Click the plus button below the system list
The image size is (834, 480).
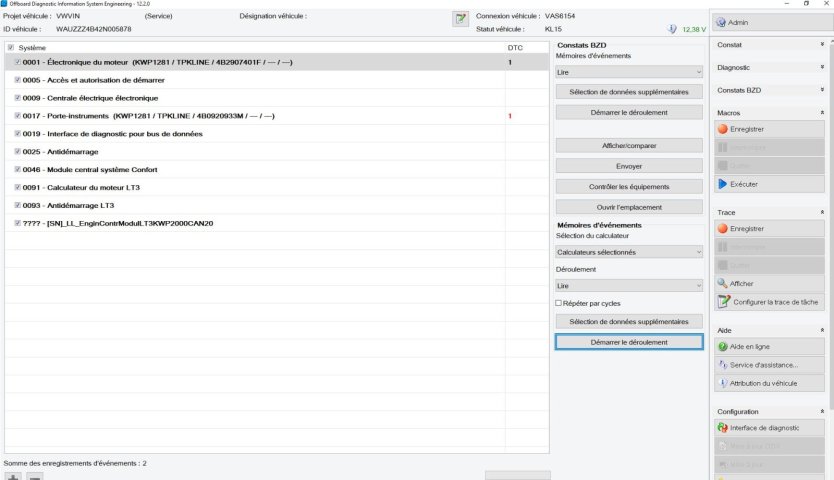pos(13,476)
